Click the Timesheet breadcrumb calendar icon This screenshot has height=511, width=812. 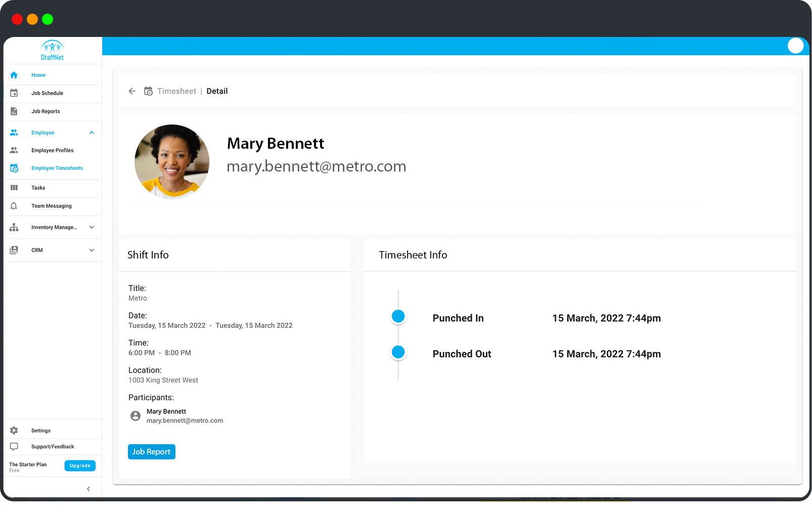tap(148, 91)
